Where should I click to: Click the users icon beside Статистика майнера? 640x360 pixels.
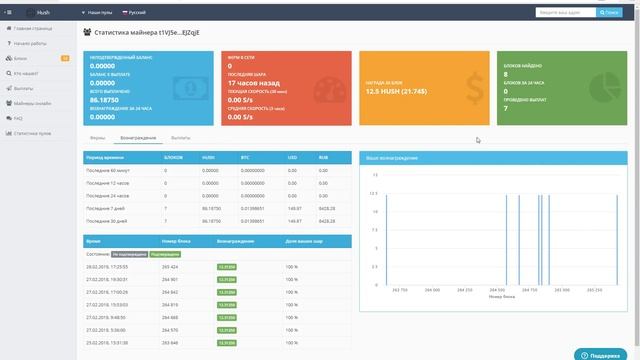tap(87, 32)
